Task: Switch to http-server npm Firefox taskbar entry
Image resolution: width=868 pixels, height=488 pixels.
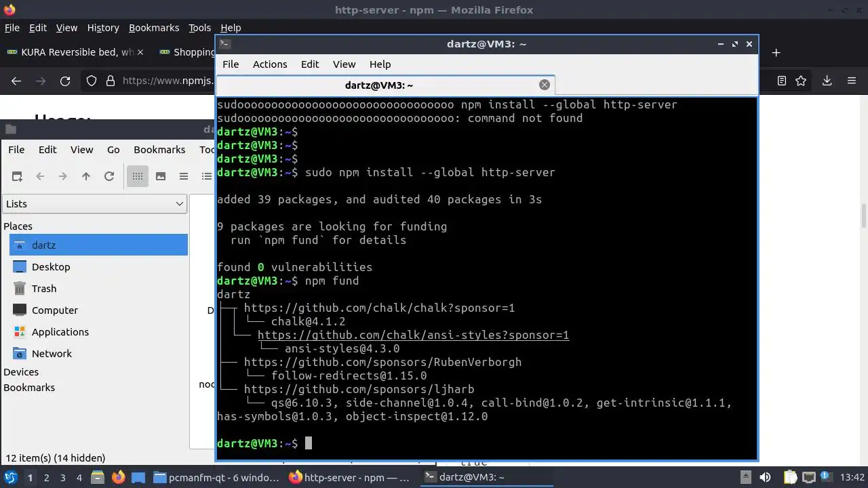Action: pos(350,477)
